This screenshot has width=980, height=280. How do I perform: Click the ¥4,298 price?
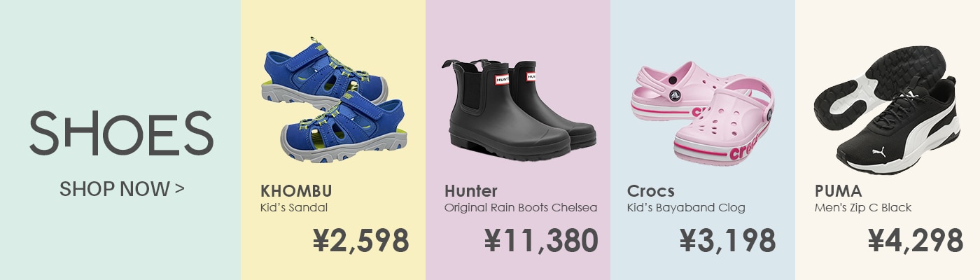pos(916,241)
